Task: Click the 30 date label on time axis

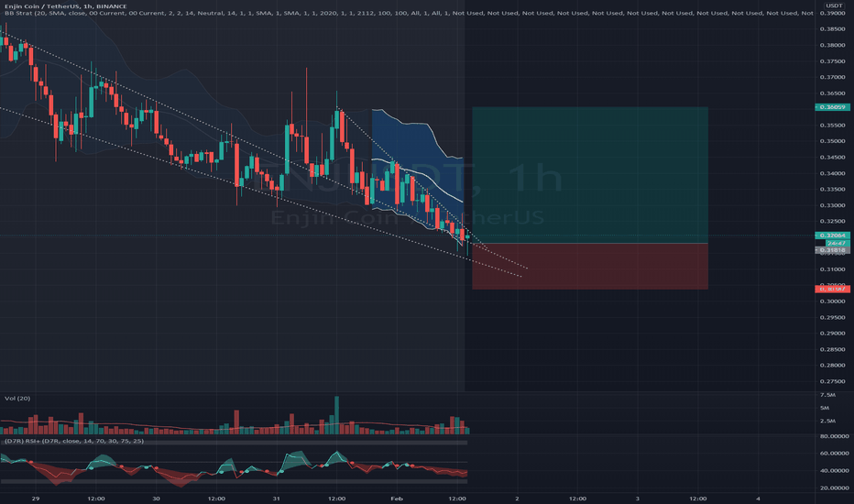Action: pyautogui.click(x=157, y=499)
